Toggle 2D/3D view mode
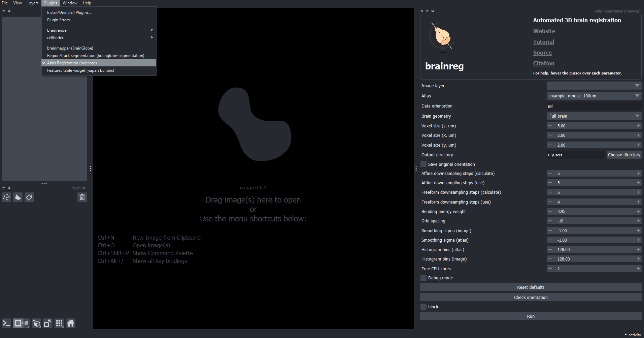644x338 pixels. point(21,324)
